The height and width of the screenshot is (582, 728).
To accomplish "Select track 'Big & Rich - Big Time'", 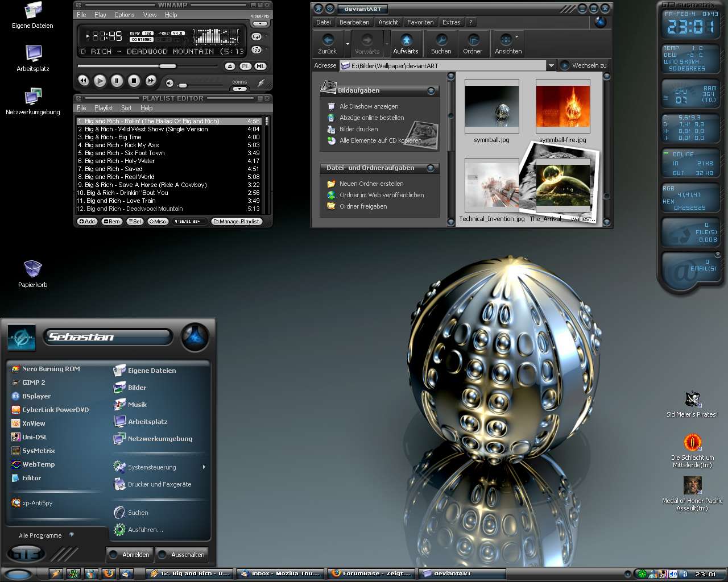I will click(x=168, y=137).
